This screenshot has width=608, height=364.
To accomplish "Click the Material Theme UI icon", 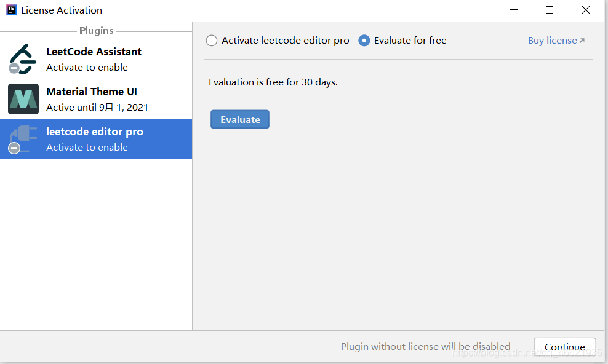I will (x=23, y=99).
